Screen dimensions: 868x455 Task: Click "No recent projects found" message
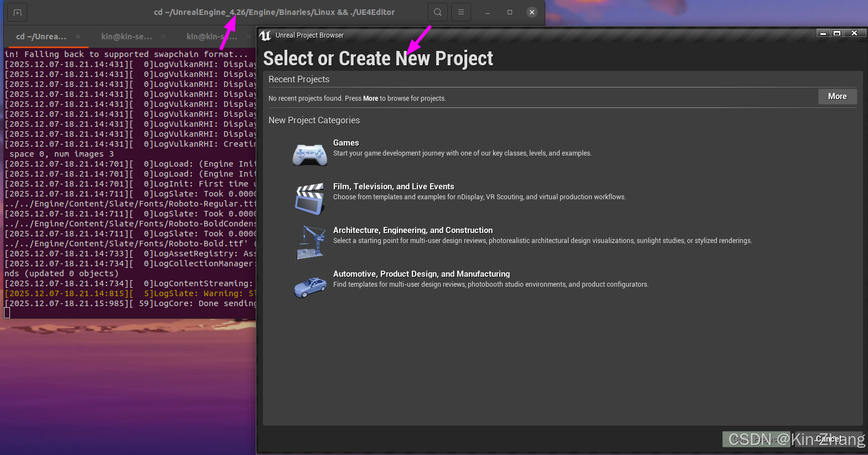coord(357,99)
